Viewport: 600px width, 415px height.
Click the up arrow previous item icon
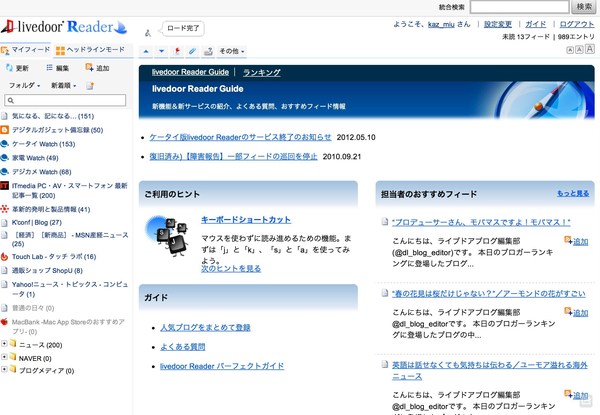click(147, 50)
